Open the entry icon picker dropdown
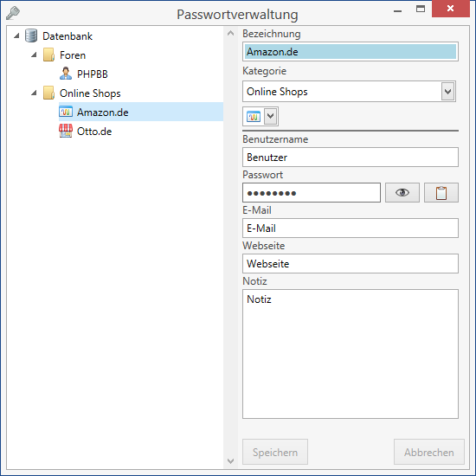The image size is (476, 476). 271,116
